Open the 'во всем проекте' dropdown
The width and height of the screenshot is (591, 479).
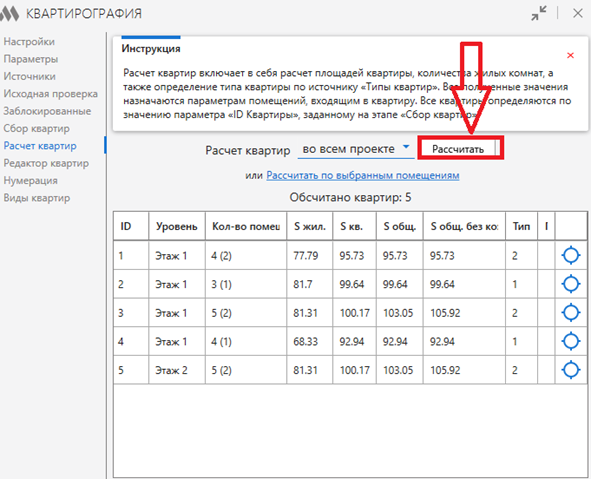pyautogui.click(x=356, y=149)
